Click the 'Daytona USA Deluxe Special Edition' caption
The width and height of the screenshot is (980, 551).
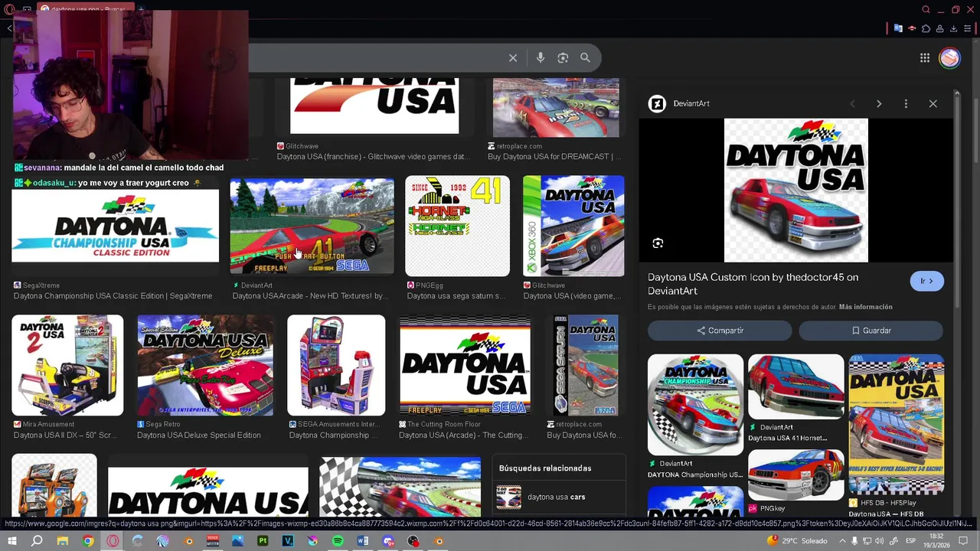199,435
